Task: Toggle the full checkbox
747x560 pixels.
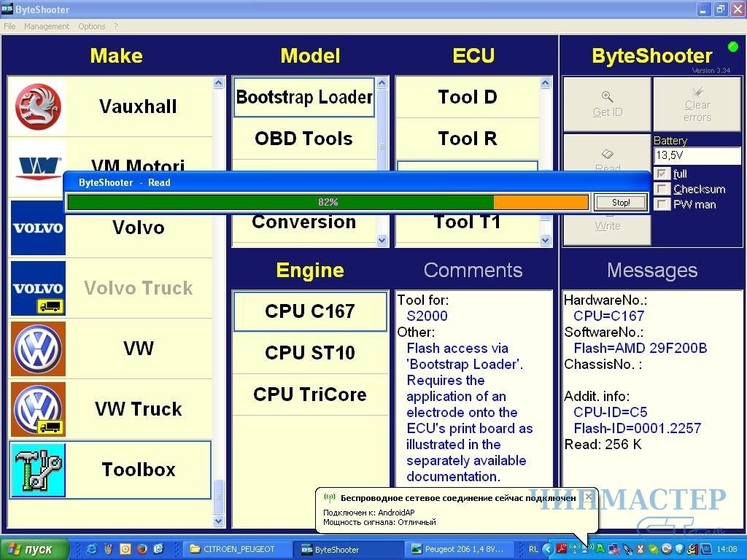Action: [x=661, y=174]
